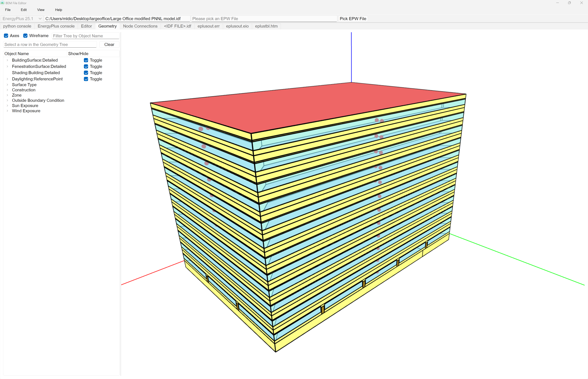Screen dimensions: 588x379
Task: Expand the Sun Exposure tree node
Action: [7, 106]
